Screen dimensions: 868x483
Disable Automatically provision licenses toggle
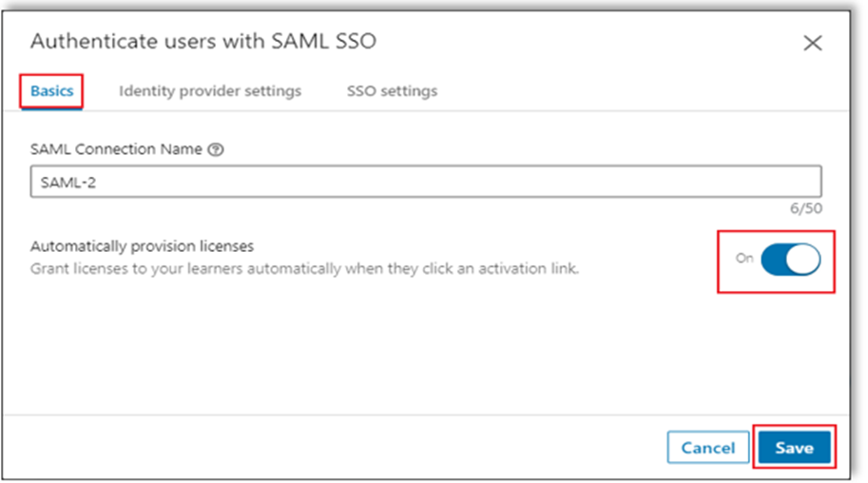click(790, 260)
